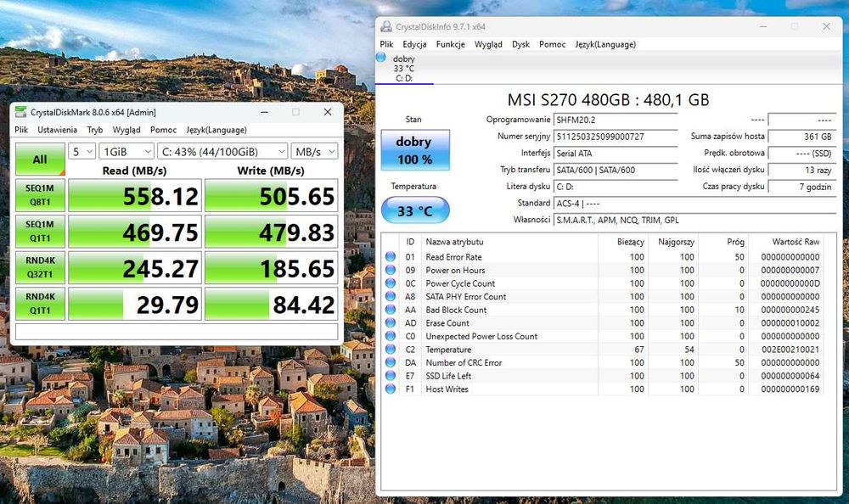Start SEQ1M Q1T1 test

click(40, 231)
